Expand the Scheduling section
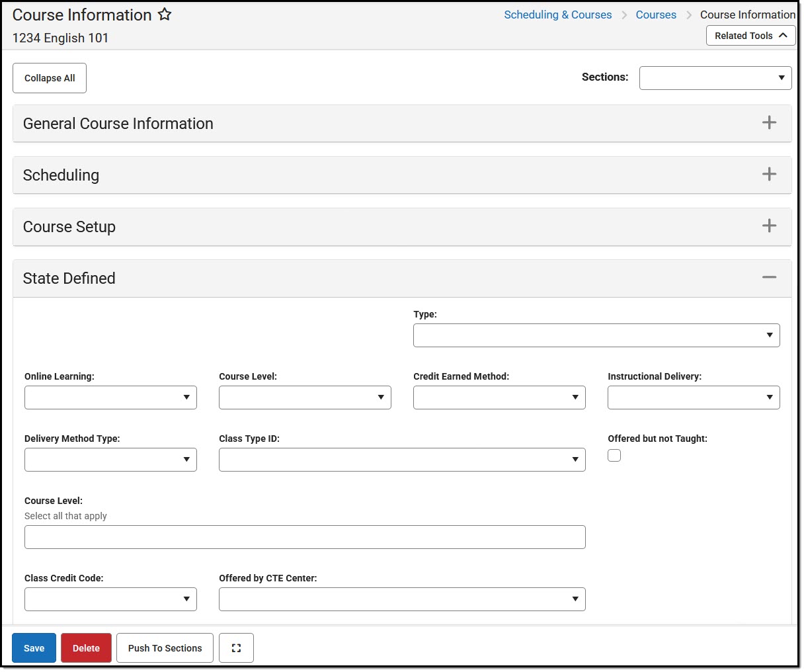 pyautogui.click(x=769, y=174)
